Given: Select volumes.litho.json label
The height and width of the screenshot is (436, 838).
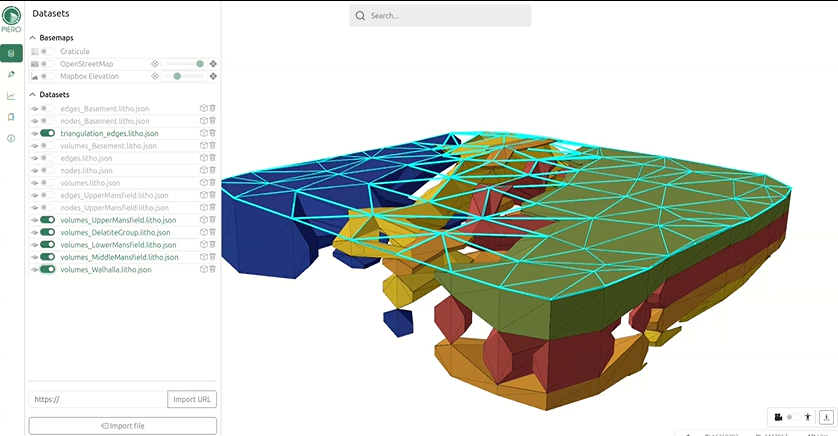Looking at the screenshot, I should 90,183.
